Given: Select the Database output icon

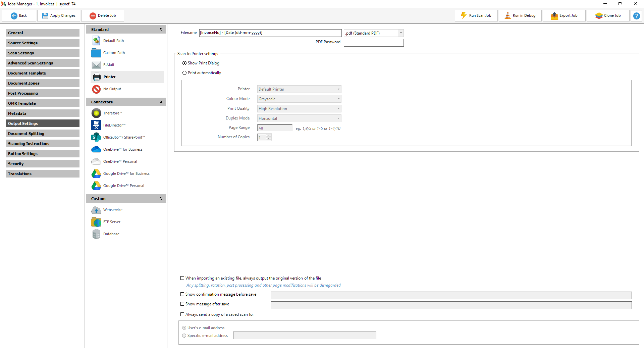Looking at the screenshot, I should (x=96, y=234).
